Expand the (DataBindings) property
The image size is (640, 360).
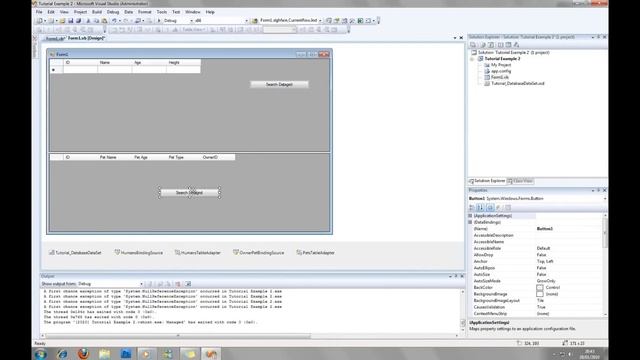(x=470, y=222)
